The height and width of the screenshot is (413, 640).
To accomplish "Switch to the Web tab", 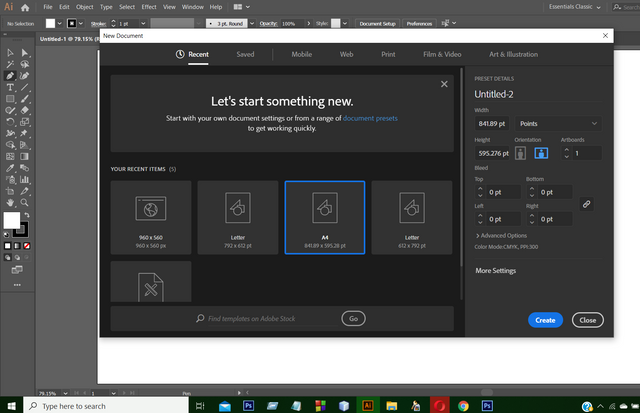I will tap(347, 54).
